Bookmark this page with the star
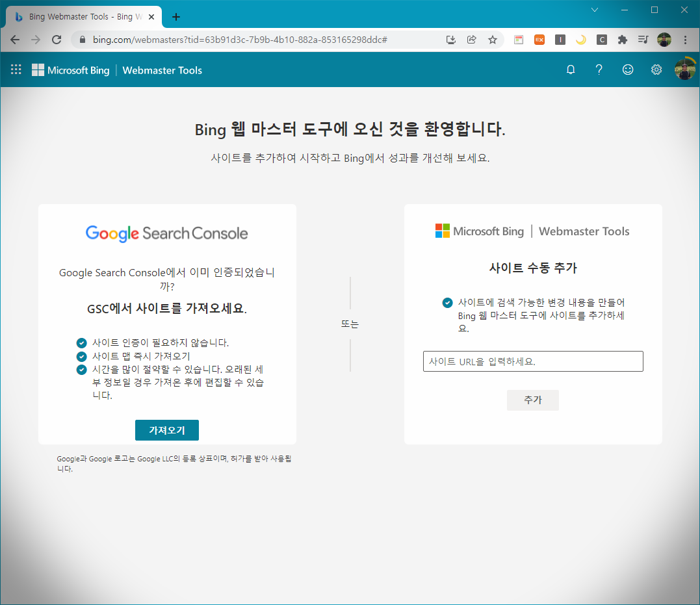700x605 pixels. tap(493, 40)
